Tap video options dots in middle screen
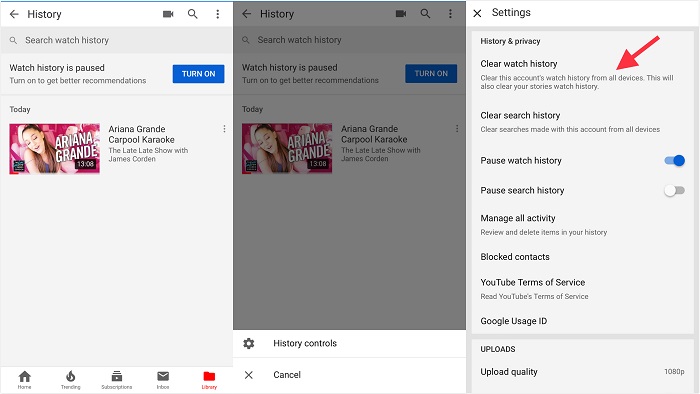The height and width of the screenshot is (394, 700). (x=457, y=129)
